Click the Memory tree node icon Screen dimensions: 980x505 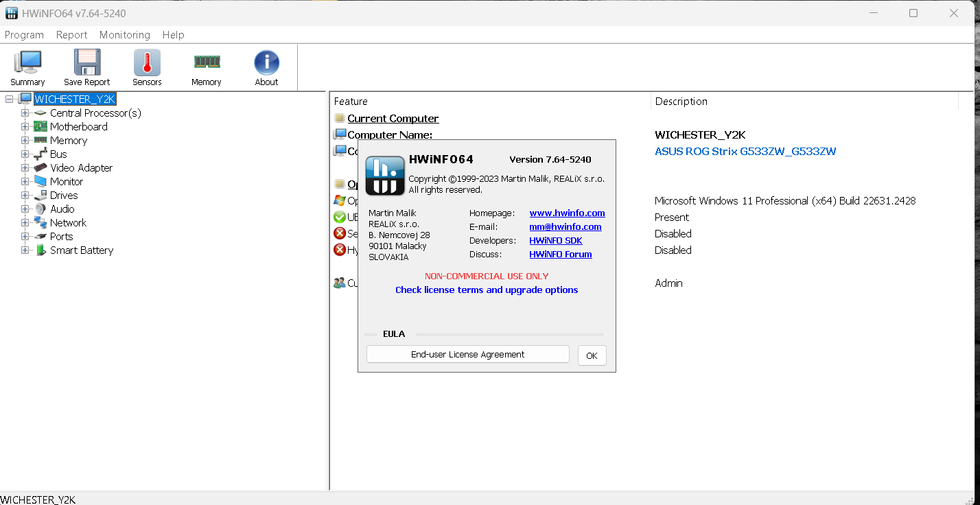point(40,141)
